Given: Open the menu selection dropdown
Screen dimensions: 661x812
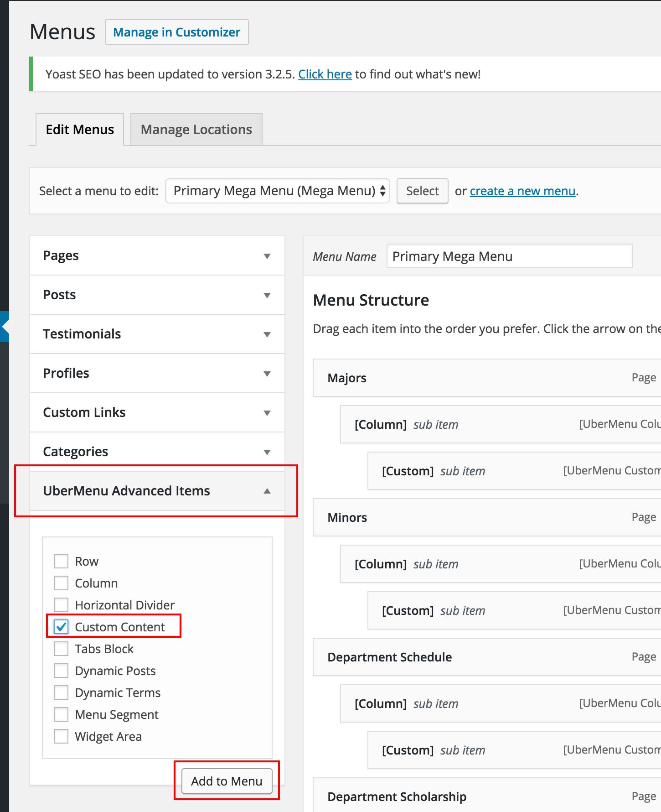Looking at the screenshot, I should [x=277, y=191].
